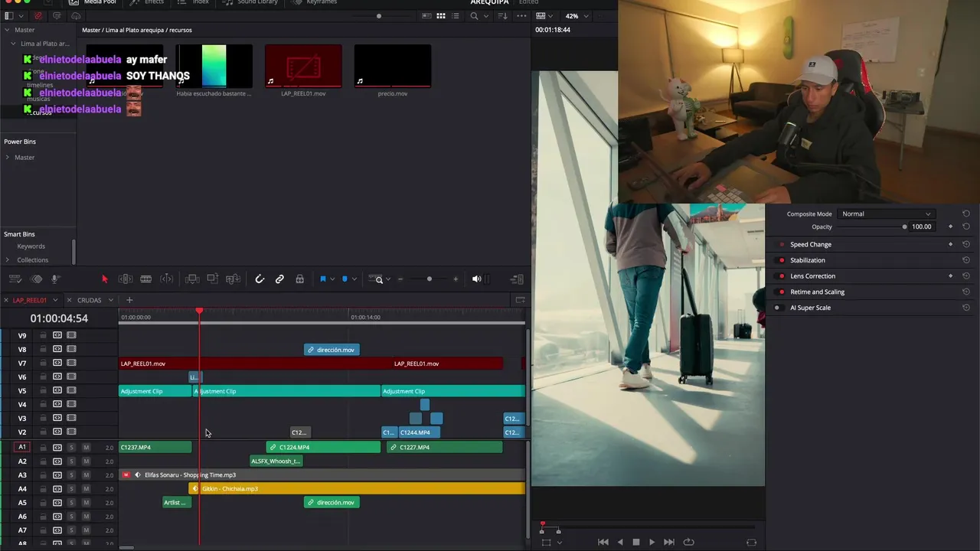Select the LAP_REEL01 timeline tab
This screenshot has height=551, width=980.
point(29,300)
